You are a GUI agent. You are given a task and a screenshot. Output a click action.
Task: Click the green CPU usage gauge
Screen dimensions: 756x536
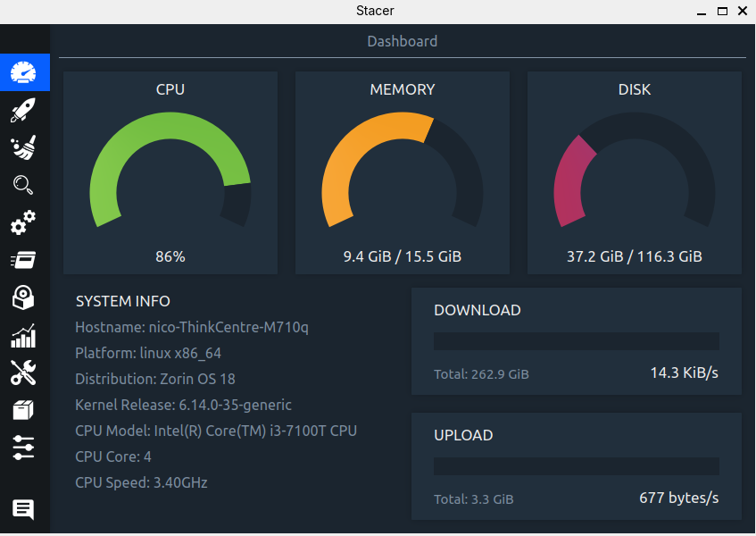[x=170, y=170]
